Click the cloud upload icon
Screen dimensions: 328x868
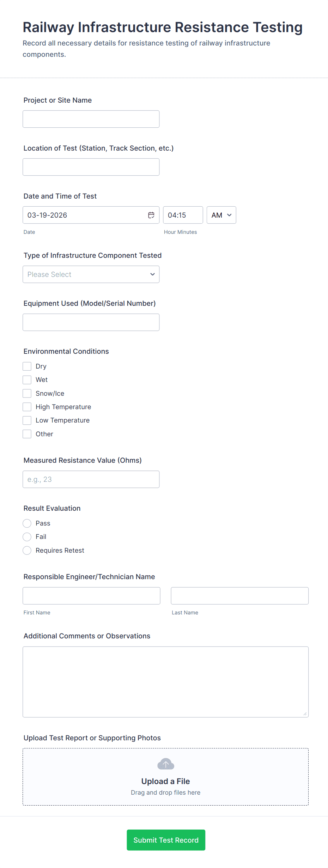(166, 764)
